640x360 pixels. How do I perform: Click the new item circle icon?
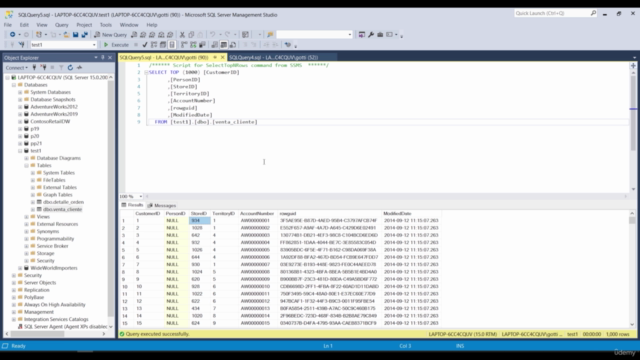click(x=12, y=35)
